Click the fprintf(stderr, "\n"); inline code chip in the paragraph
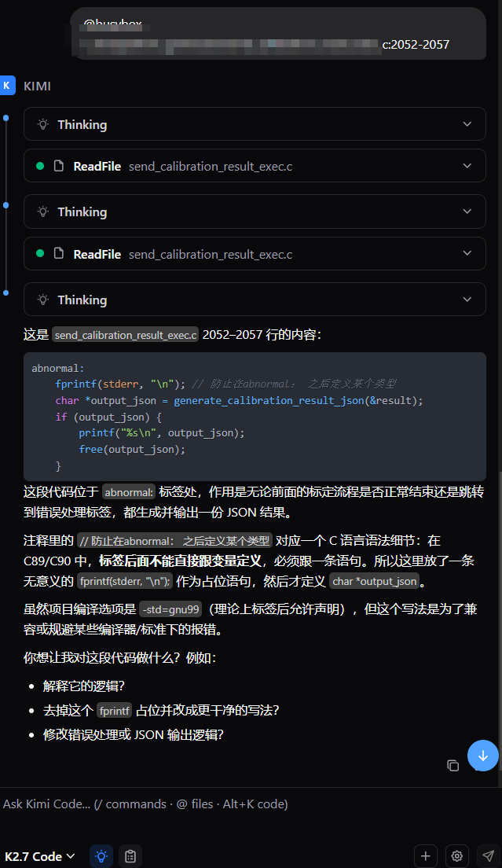Image resolution: width=502 pixels, height=868 pixels. [124, 581]
